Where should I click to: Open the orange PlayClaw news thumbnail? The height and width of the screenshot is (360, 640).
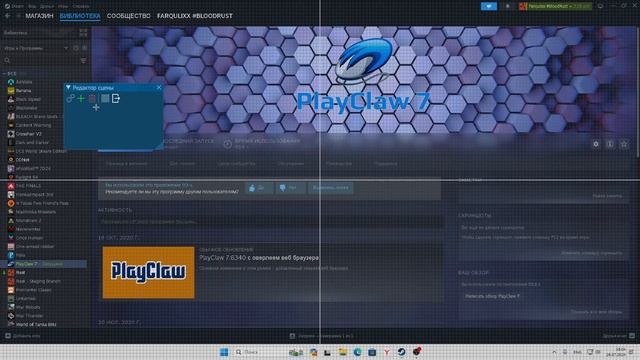pyautogui.click(x=149, y=272)
